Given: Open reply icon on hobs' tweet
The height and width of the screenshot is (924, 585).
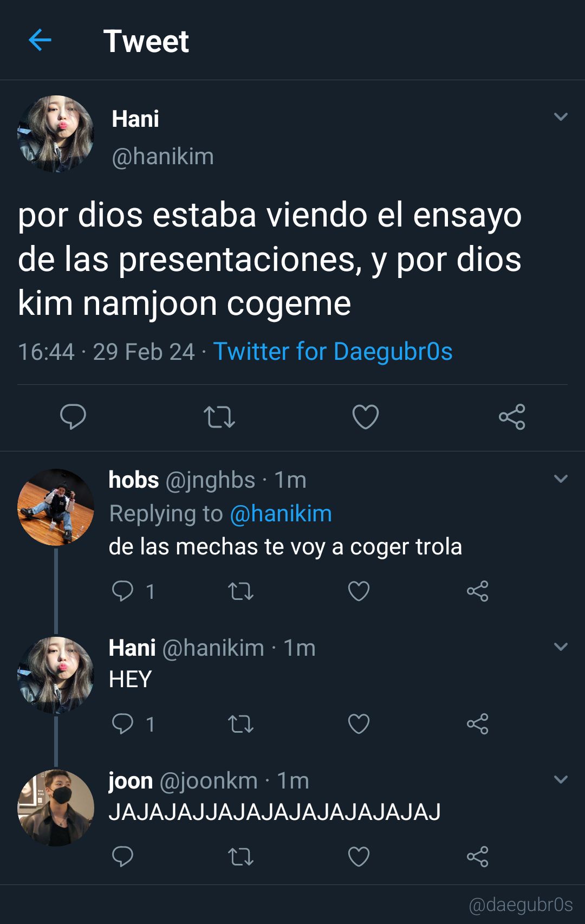Looking at the screenshot, I should point(122,591).
